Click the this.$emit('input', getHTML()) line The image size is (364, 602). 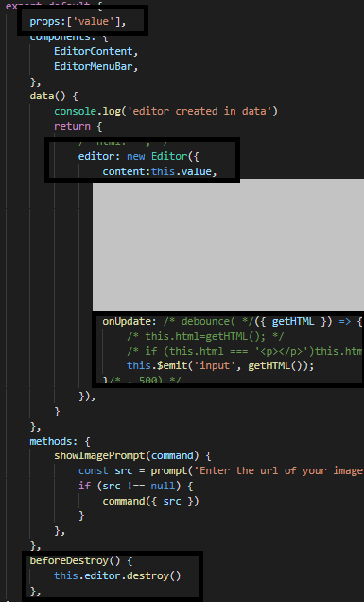click(220, 366)
